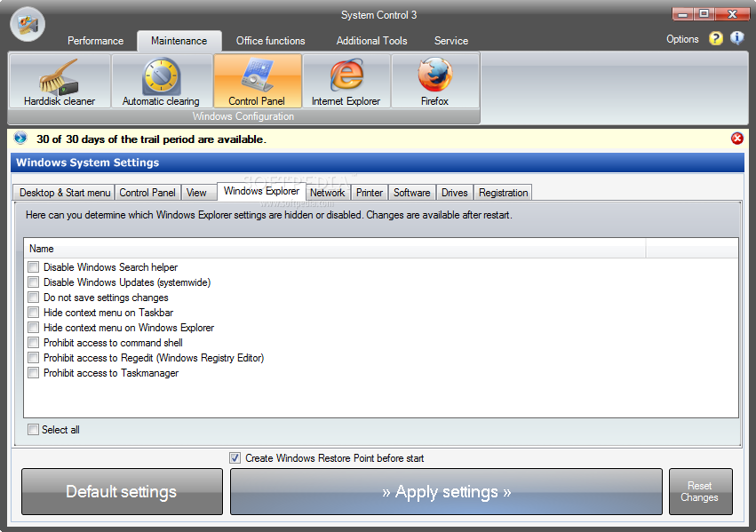Select the 'Prohibit access to Taskmanager' row text

[111, 373]
